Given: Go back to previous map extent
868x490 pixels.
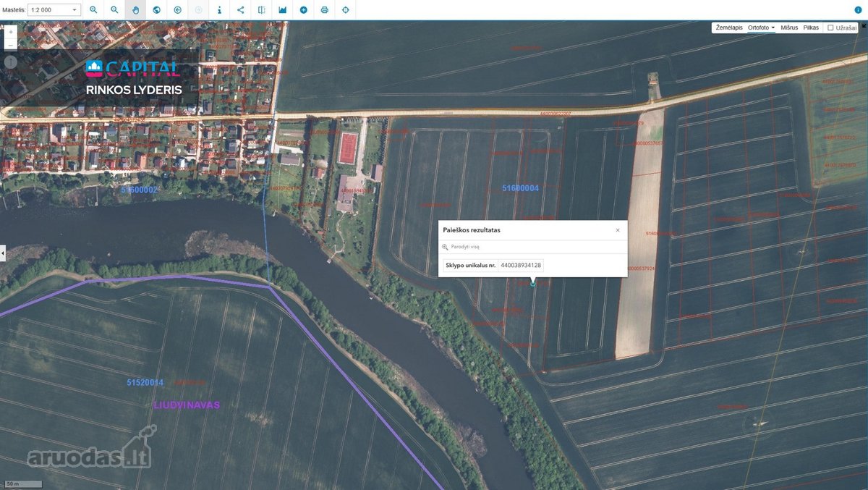Looking at the screenshot, I should 178,10.
